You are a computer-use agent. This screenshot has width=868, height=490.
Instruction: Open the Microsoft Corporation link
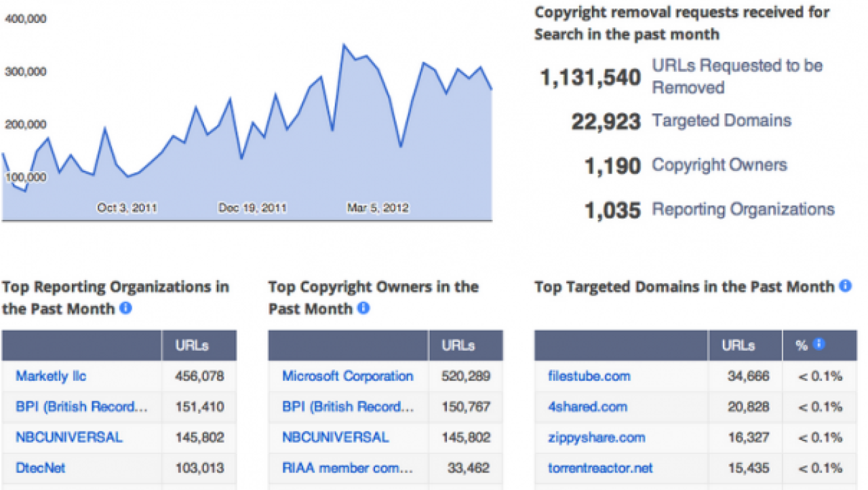click(x=348, y=376)
